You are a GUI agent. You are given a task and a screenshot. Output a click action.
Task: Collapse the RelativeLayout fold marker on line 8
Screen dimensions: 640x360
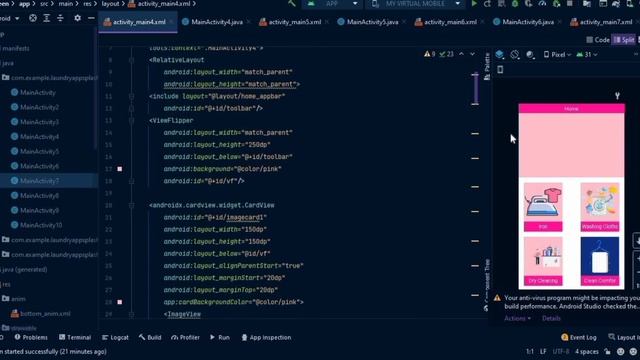click(131, 60)
